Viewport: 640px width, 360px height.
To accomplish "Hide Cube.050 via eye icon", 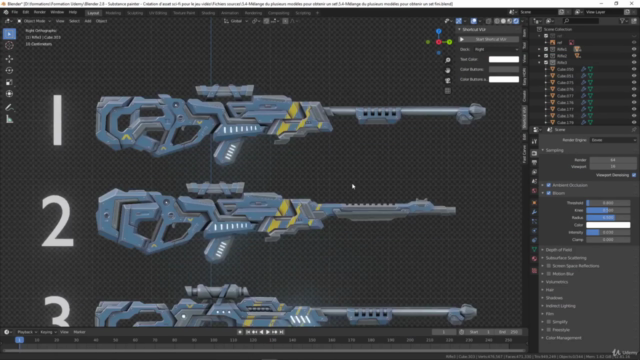I will [634, 69].
